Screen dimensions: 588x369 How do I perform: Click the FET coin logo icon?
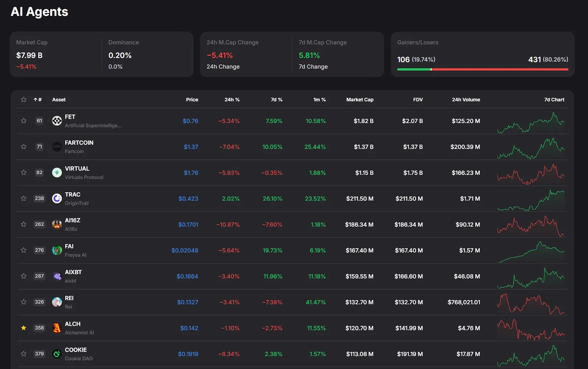[x=57, y=121]
